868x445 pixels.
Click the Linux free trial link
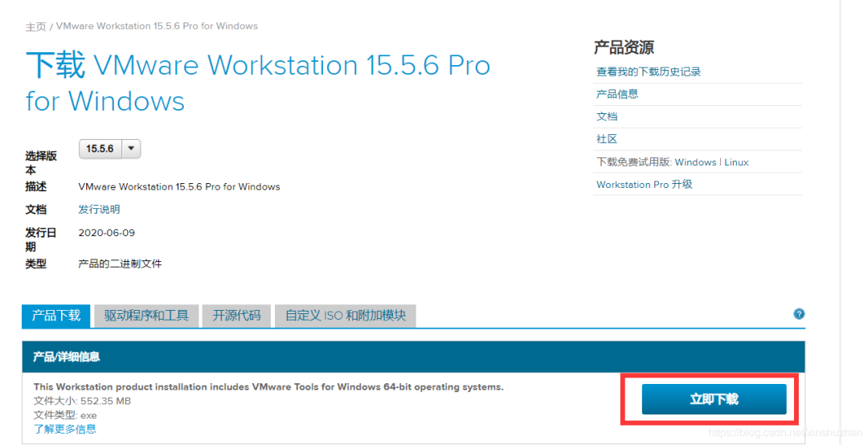[736, 162]
